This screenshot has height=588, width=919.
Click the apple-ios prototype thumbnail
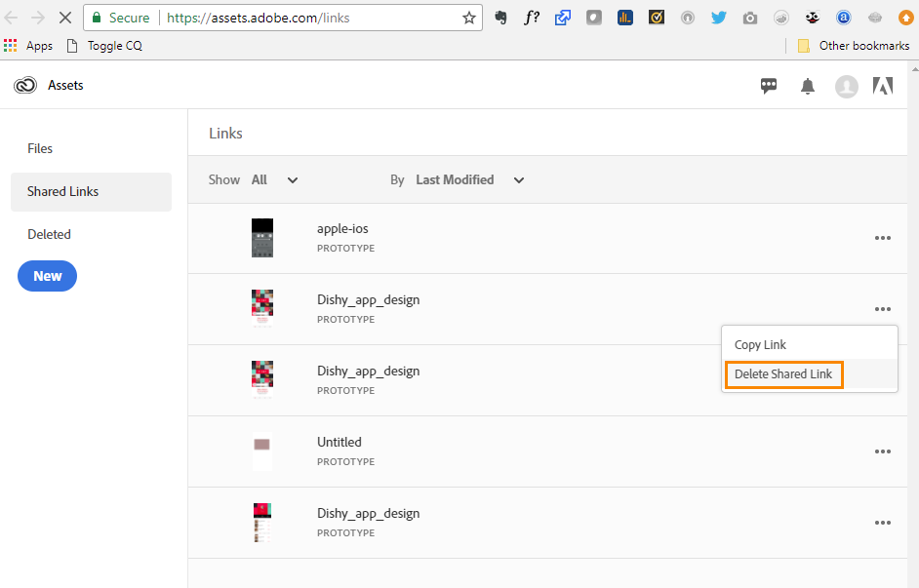coord(261,238)
